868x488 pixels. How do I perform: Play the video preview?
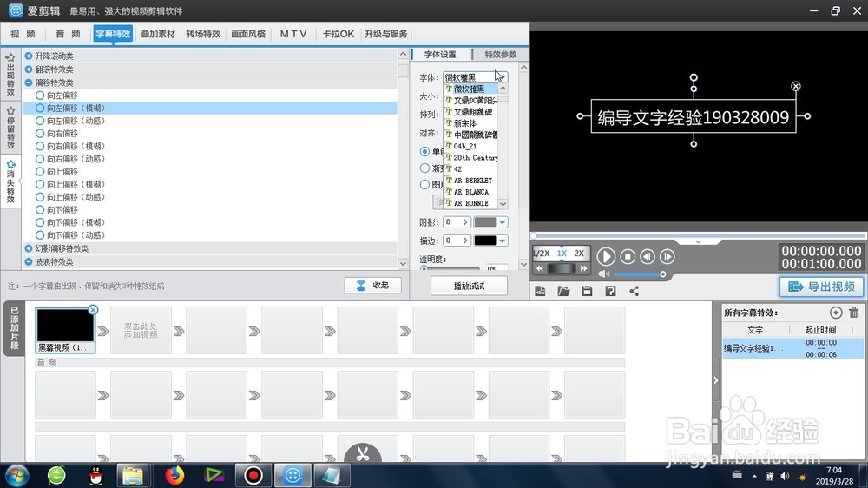pyautogui.click(x=606, y=256)
